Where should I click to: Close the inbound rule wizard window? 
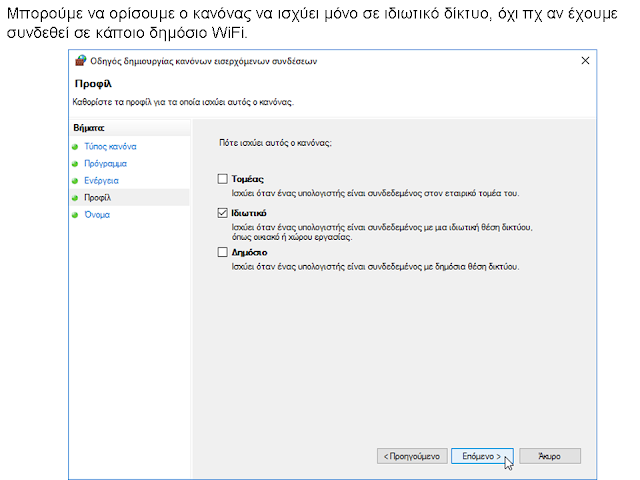(585, 61)
